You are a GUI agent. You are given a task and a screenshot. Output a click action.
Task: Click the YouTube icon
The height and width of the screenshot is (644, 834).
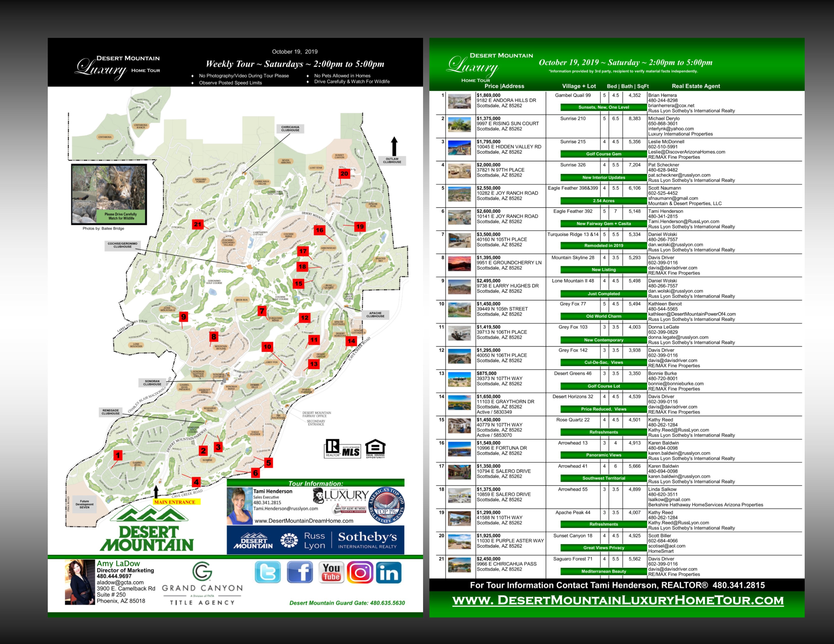pos(331,572)
